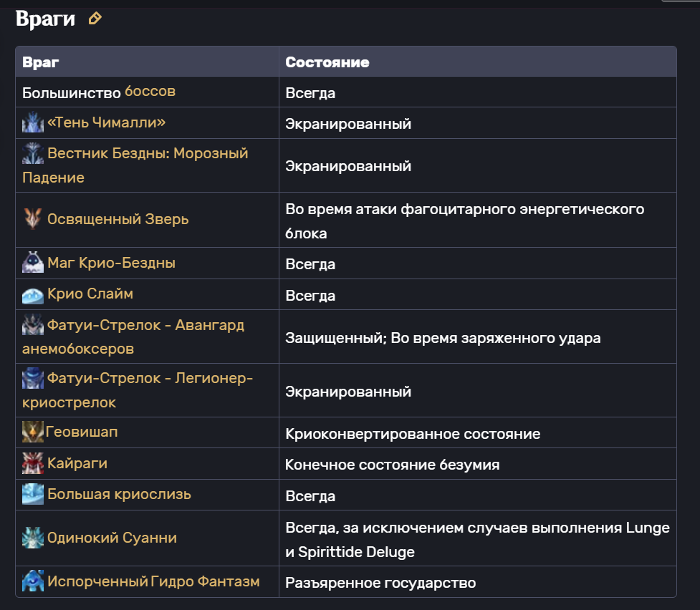The image size is (700, 610).
Task: Click the Геовишап enemy icon
Action: point(33,432)
